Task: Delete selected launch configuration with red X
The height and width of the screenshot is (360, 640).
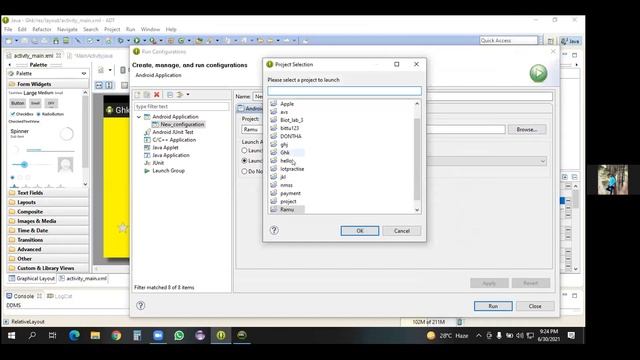Action: click(157, 95)
